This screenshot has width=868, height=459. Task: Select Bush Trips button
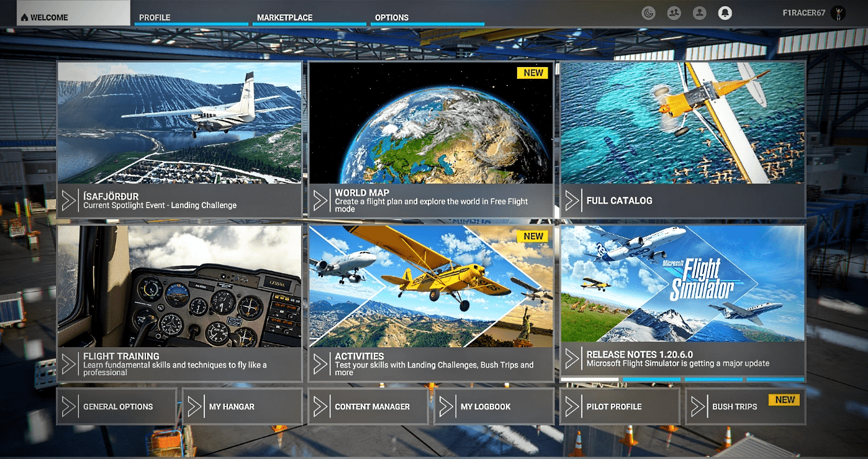point(745,407)
